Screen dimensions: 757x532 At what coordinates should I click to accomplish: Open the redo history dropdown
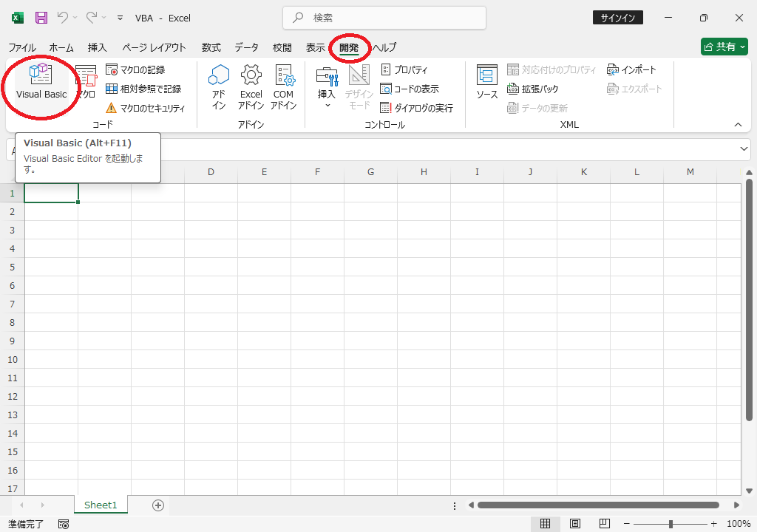103,18
